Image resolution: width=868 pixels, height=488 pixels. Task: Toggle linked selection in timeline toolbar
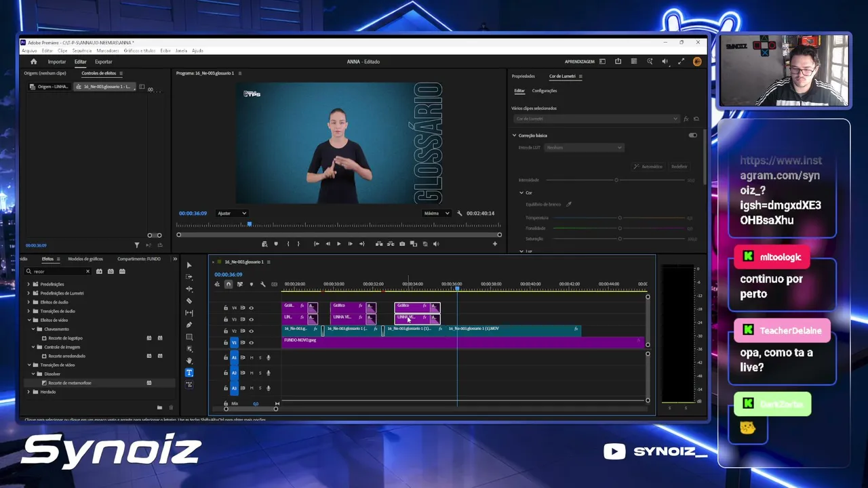(x=239, y=284)
